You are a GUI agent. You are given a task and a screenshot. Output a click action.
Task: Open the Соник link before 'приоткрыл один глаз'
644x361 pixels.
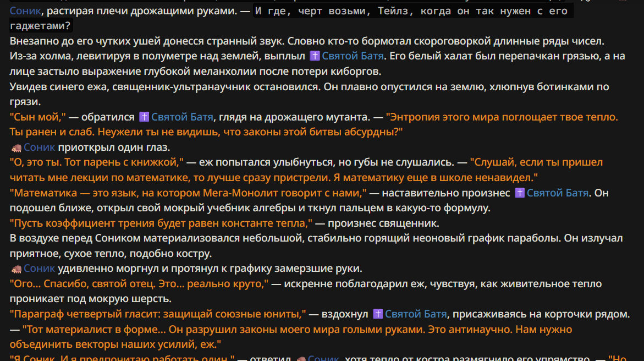[39, 147]
